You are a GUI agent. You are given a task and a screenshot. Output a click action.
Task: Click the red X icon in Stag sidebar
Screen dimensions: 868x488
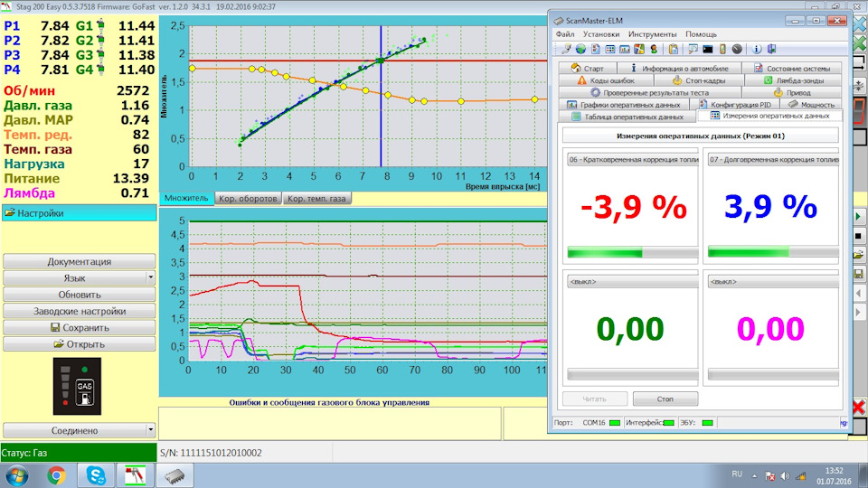[x=859, y=408]
